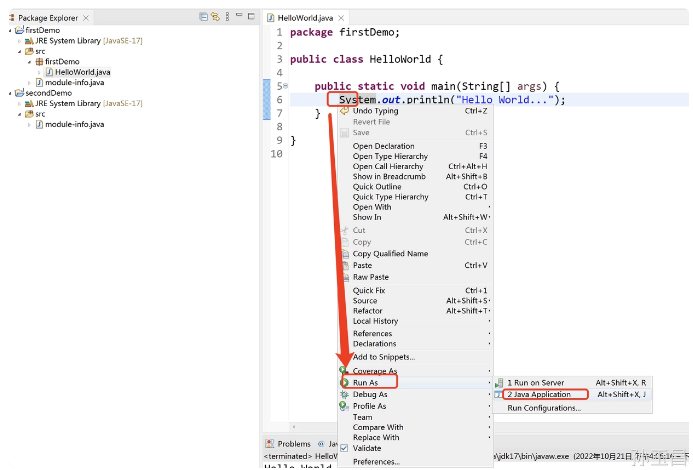Expand JRE System Library under firstDemo
The height and width of the screenshot is (470, 693).
point(19,41)
